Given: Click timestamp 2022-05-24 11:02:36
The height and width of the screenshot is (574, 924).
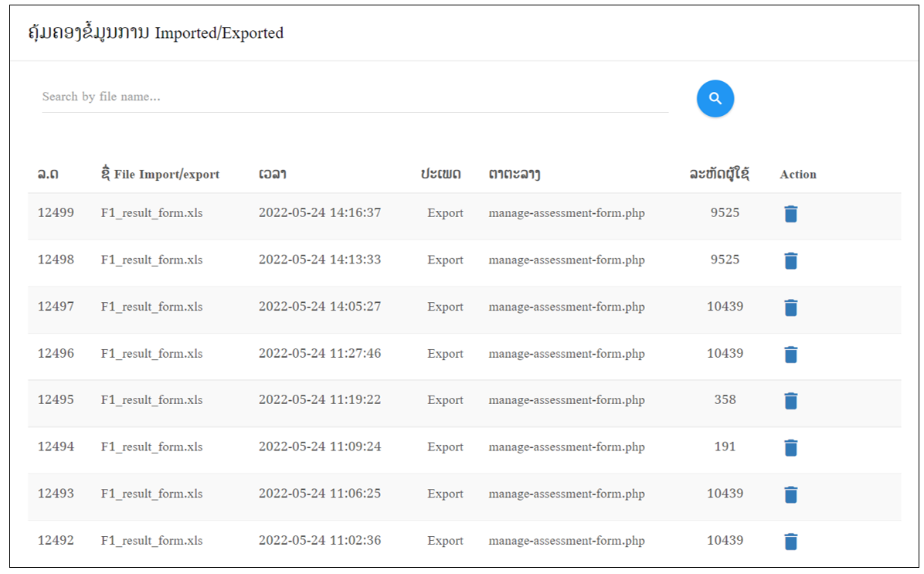Looking at the screenshot, I should (x=320, y=541).
